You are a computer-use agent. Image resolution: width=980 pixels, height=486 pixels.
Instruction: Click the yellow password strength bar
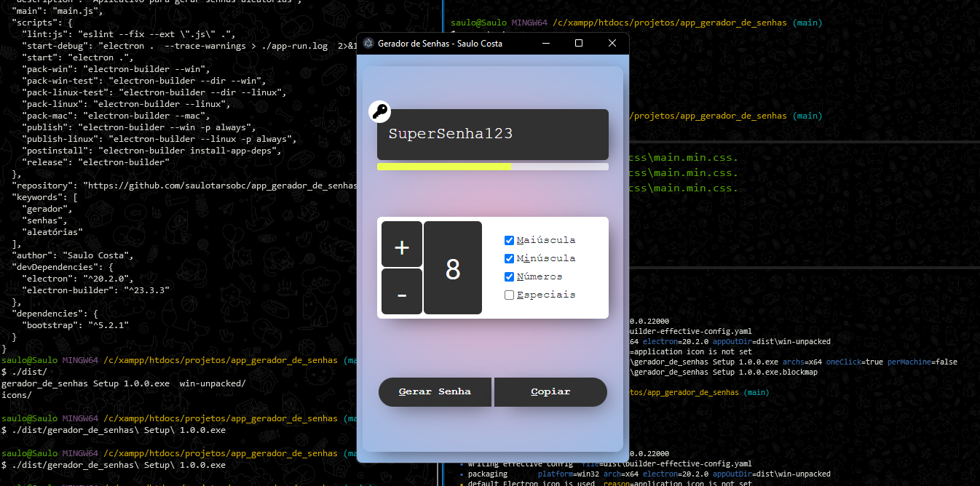pos(444,167)
